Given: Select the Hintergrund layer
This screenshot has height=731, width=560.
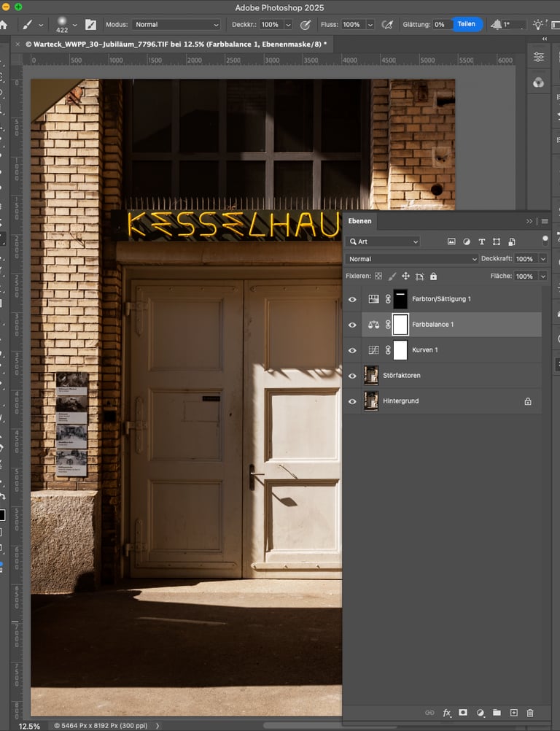Looking at the screenshot, I should pyautogui.click(x=451, y=401).
